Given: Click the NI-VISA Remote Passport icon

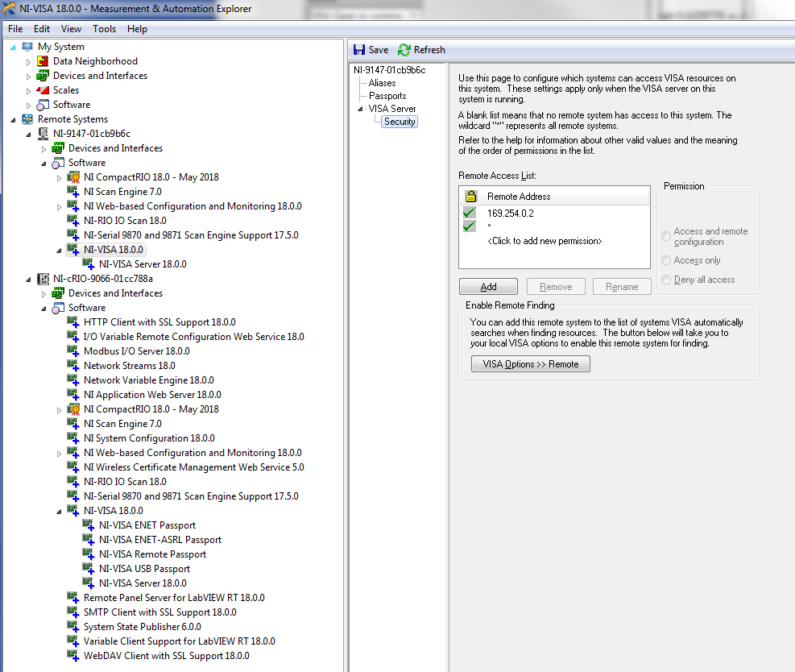Looking at the screenshot, I should tap(89, 554).
